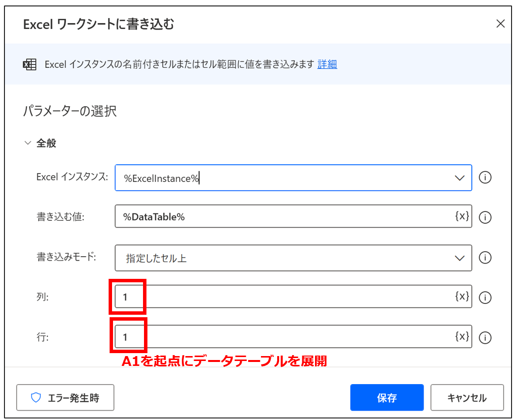Click into the 書き込む値 text field
This screenshot has height=420, width=517.
(x=285, y=217)
